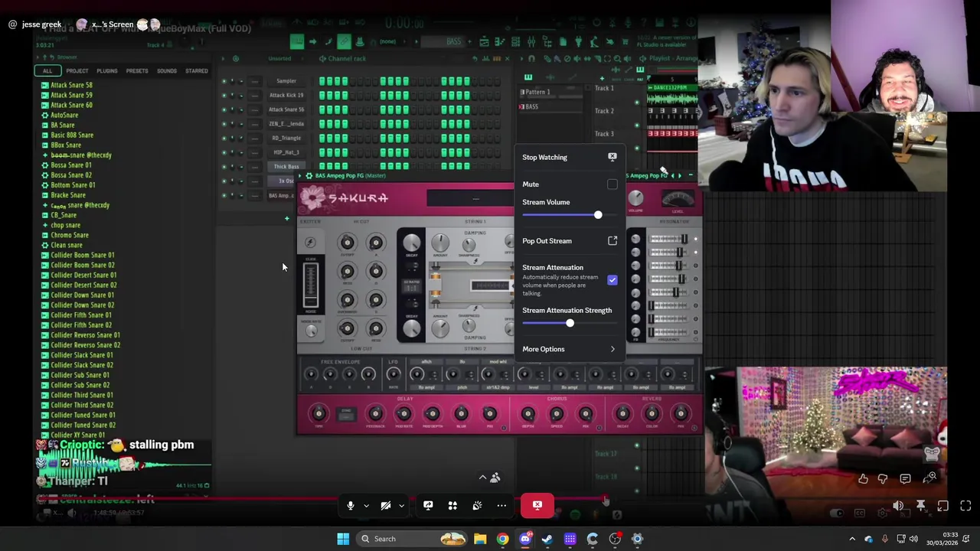Open the camera options dropdown arrow
This screenshot has height=551, width=980.
[x=401, y=505]
